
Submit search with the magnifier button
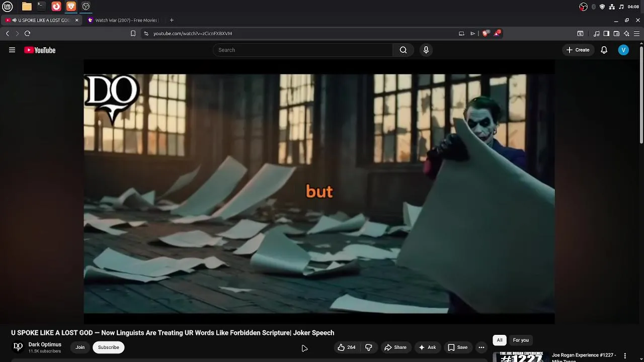[x=403, y=50]
